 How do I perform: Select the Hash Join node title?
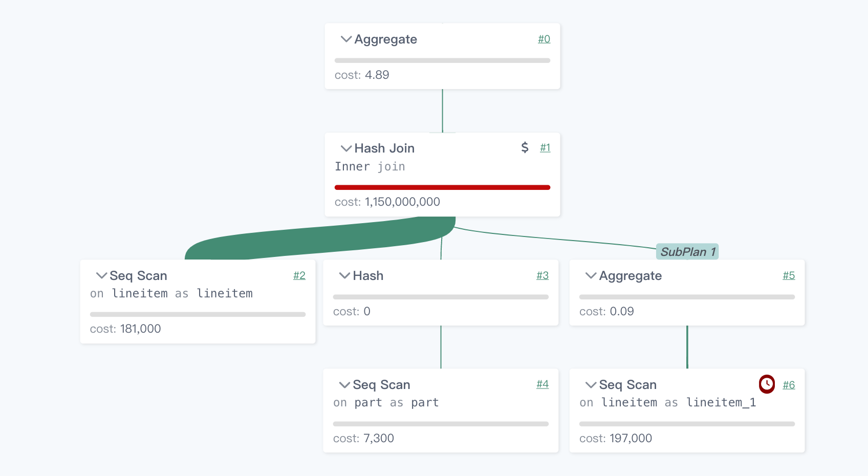click(384, 148)
